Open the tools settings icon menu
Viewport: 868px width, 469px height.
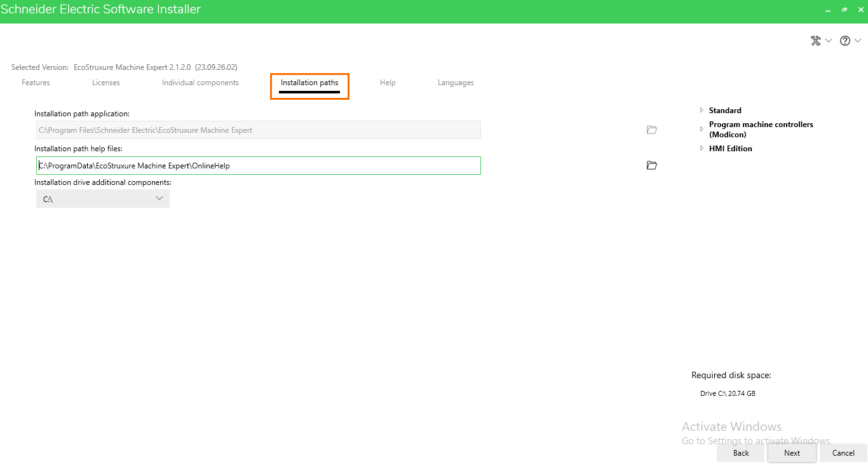[x=816, y=41]
